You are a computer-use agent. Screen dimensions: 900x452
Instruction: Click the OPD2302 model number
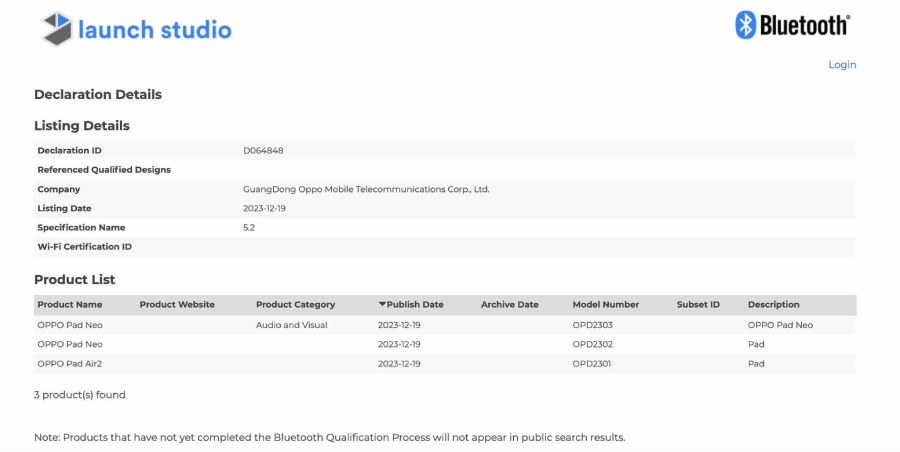tap(592, 345)
